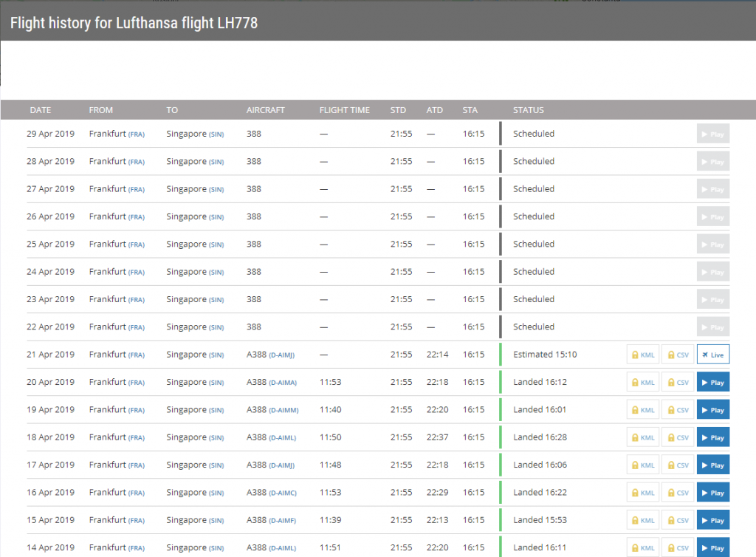Play replay of the 20 Apr flight
756x557 pixels.
tap(712, 382)
